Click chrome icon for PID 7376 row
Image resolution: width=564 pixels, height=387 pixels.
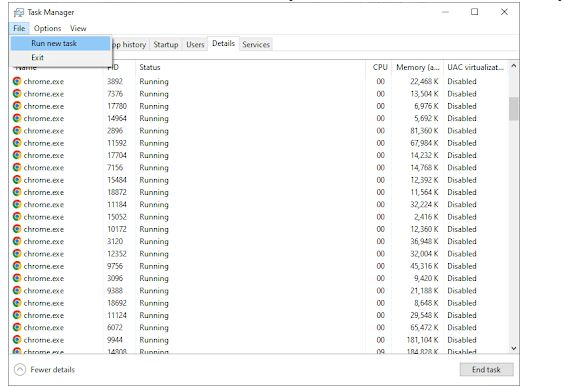click(x=17, y=94)
